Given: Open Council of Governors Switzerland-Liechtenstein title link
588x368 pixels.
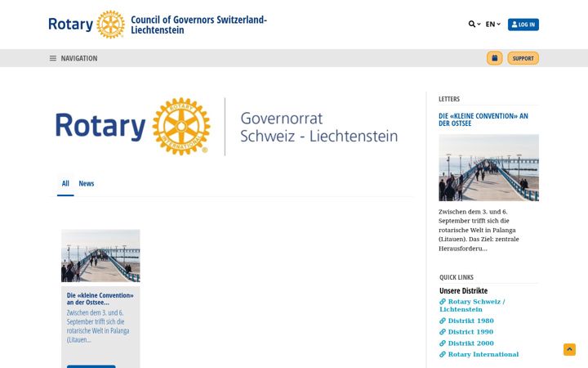Looking at the screenshot, I should point(198,25).
